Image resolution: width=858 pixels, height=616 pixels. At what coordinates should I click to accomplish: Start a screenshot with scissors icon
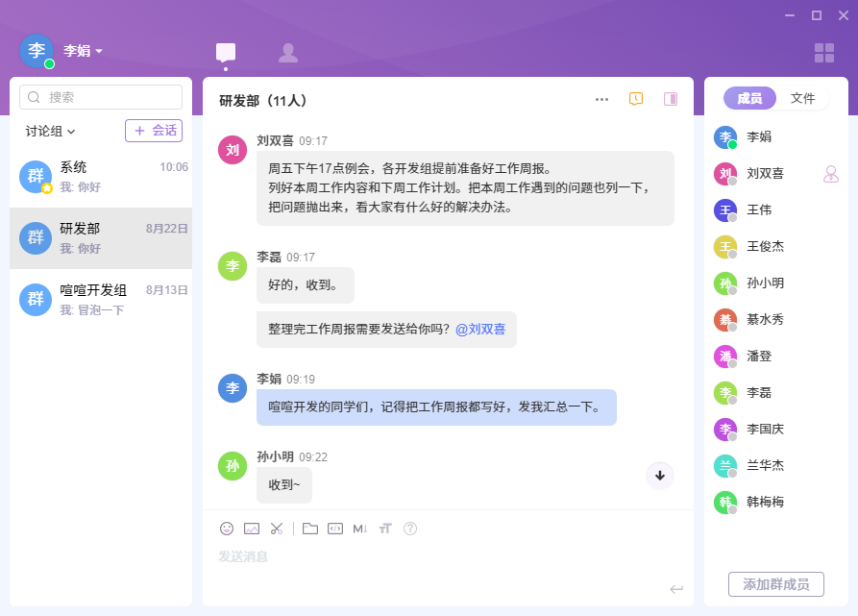(x=277, y=529)
